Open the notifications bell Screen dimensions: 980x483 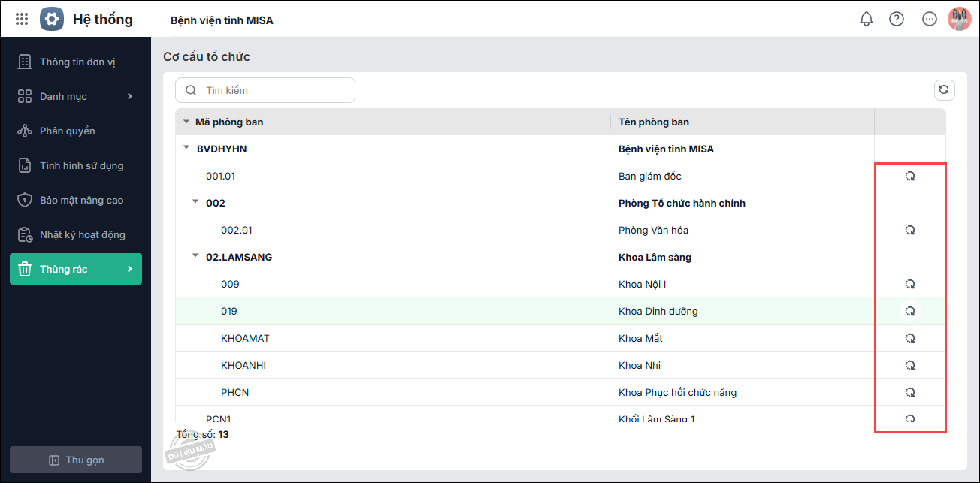tap(866, 19)
